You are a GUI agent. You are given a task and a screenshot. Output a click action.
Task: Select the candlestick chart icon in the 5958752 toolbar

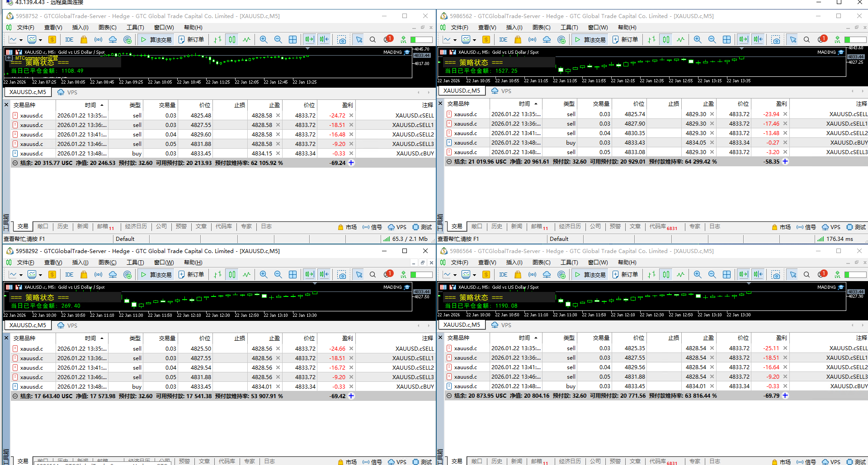[x=232, y=40]
